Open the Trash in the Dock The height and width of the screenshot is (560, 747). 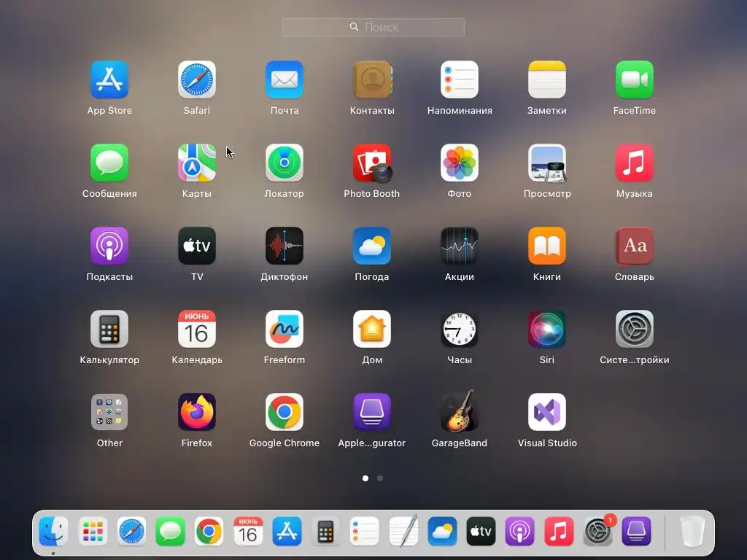(692, 531)
